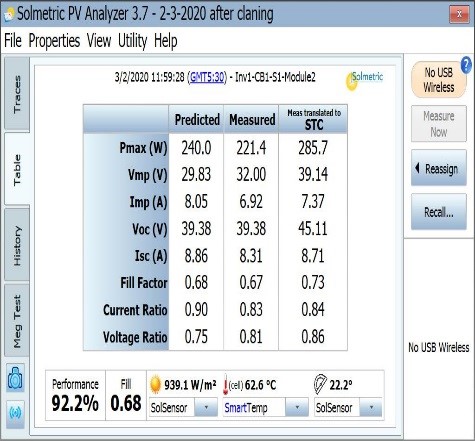Click the No USB Wireless status button
The image size is (475, 441).
438,80
